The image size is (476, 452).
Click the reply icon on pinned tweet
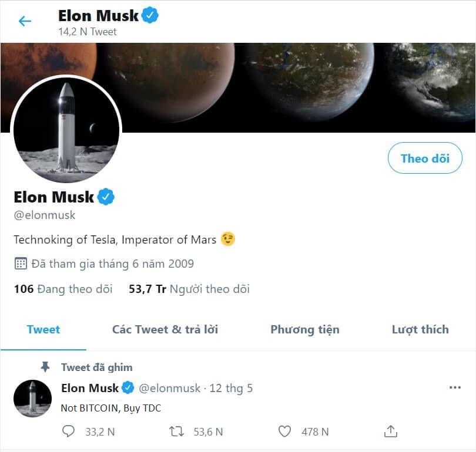coord(69,431)
